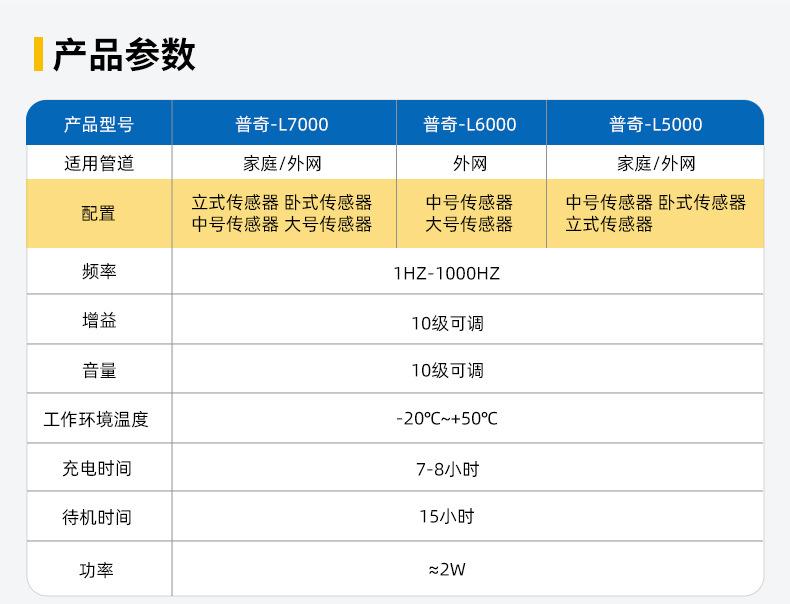Image resolution: width=790 pixels, height=604 pixels.
Task: Click the 1HZ-1000HZ frequency value
Action: click(446, 273)
